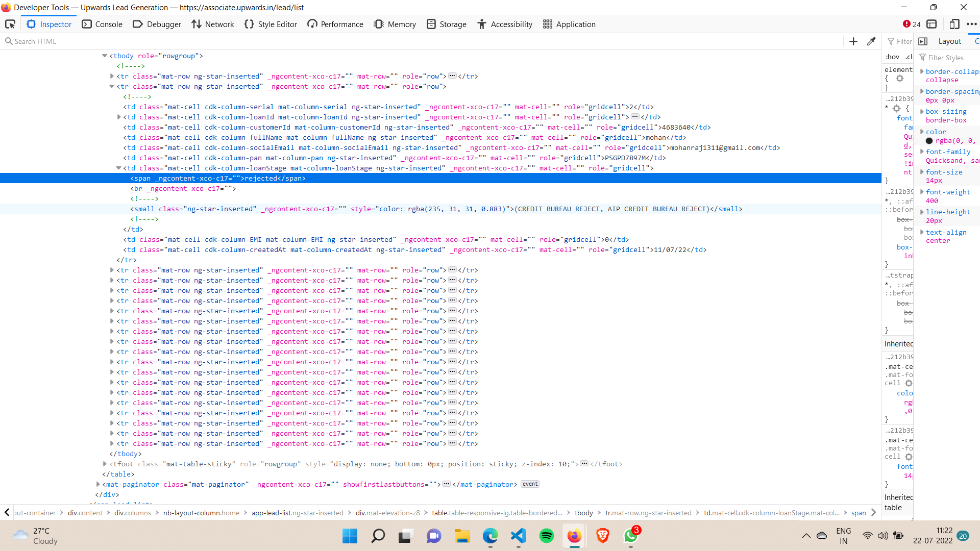The height and width of the screenshot is (551, 980).
Task: Activate the element picker tool
Action: [10, 24]
